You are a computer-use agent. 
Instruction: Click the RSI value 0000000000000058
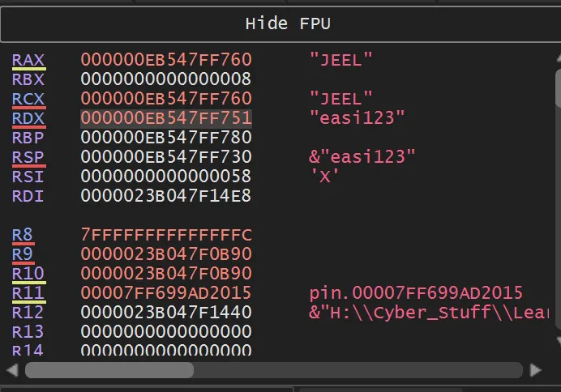(x=166, y=177)
